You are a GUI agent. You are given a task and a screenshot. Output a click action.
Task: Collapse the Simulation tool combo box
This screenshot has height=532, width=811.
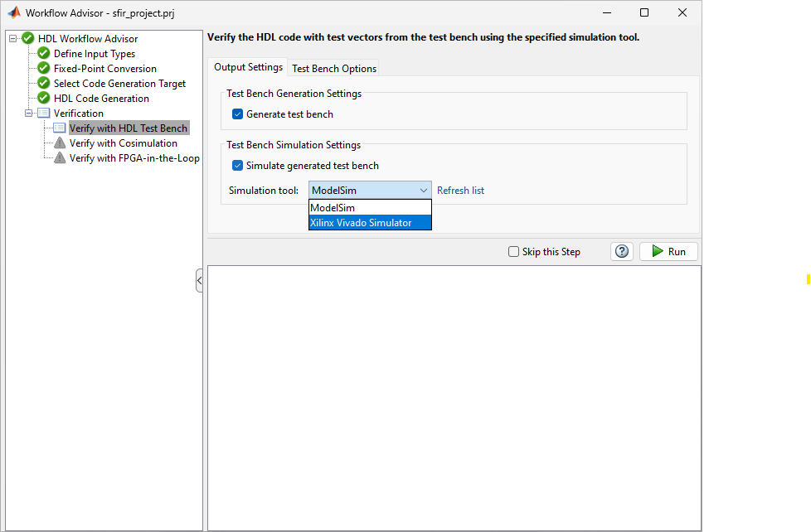(x=423, y=191)
